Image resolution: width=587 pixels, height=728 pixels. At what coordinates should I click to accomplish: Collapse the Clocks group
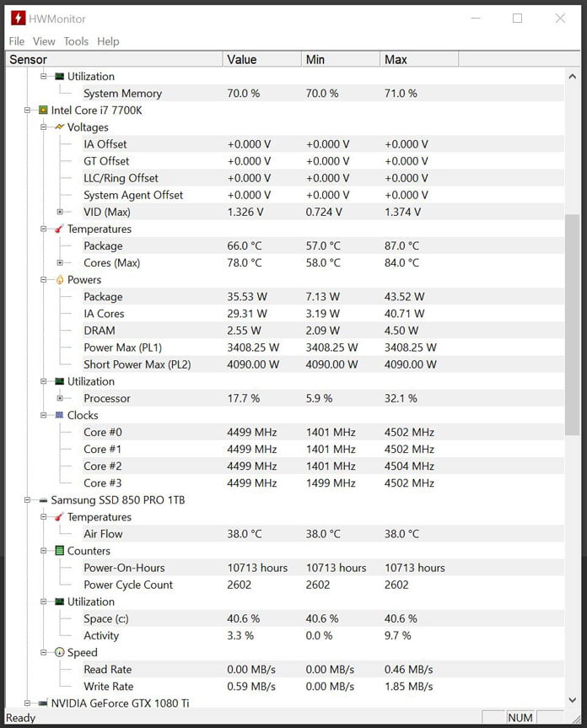pyautogui.click(x=44, y=415)
